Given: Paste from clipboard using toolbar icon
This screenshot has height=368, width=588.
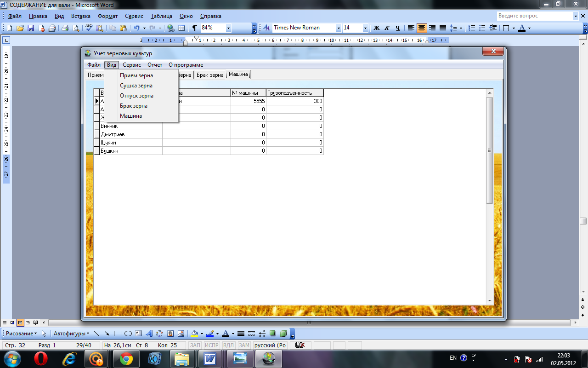Looking at the screenshot, I should (123, 28).
